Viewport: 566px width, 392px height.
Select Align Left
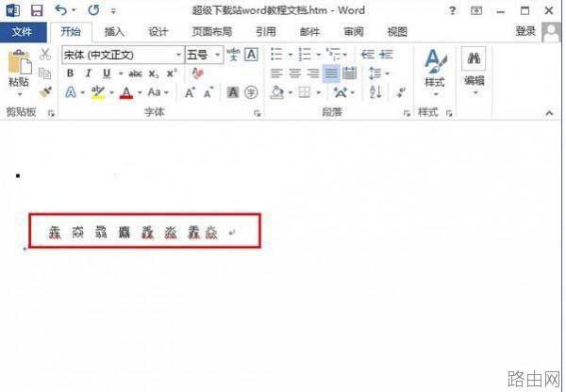click(x=276, y=73)
